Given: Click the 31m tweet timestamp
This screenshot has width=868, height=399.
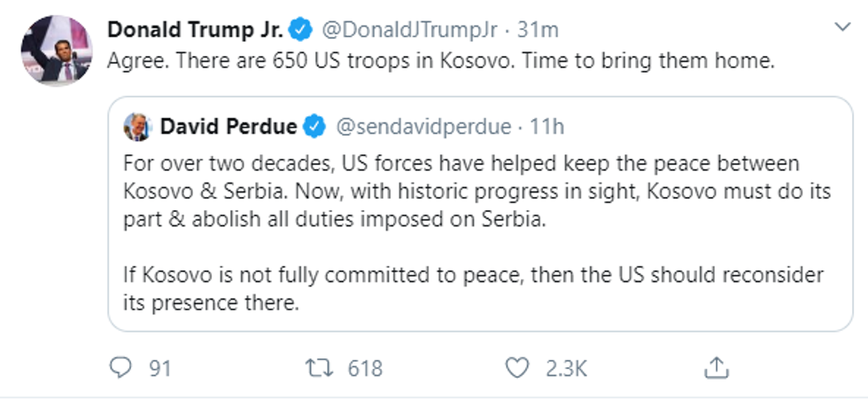Looking at the screenshot, I should [x=538, y=30].
